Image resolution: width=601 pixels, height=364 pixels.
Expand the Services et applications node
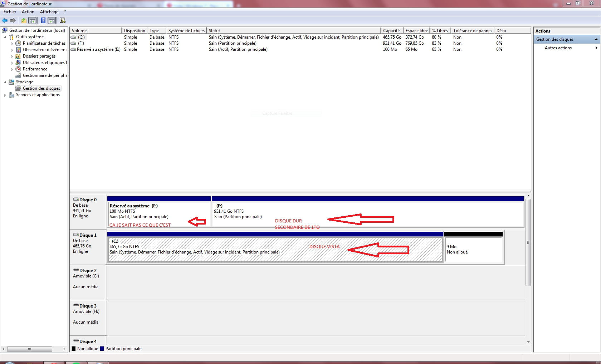[x=5, y=95]
